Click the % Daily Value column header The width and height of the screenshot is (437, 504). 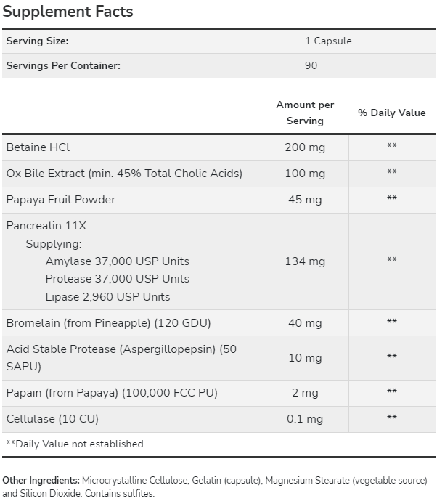pos(392,113)
